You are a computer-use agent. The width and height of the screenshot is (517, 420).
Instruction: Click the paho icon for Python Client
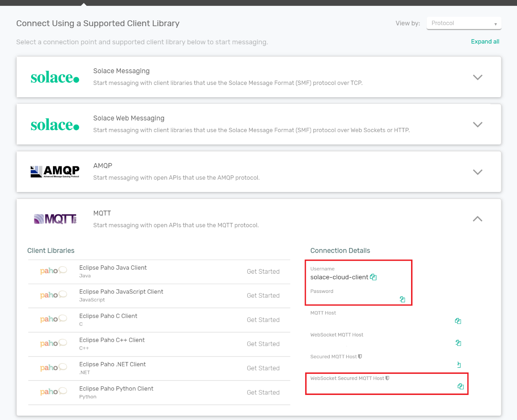click(53, 391)
